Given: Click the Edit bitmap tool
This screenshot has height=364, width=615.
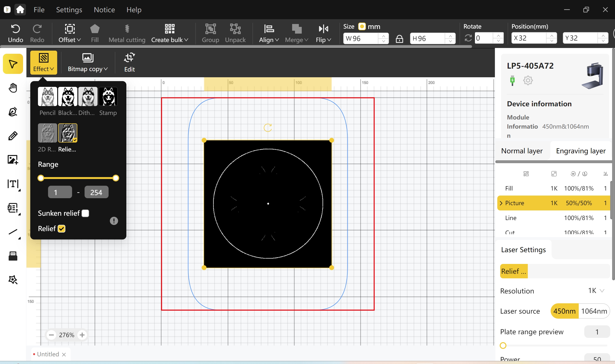Looking at the screenshot, I should pyautogui.click(x=129, y=63).
